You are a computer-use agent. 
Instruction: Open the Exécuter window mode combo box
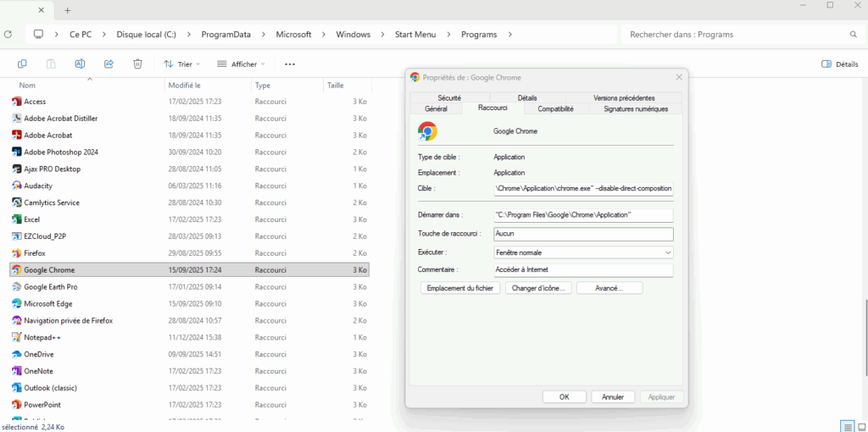pyautogui.click(x=583, y=252)
